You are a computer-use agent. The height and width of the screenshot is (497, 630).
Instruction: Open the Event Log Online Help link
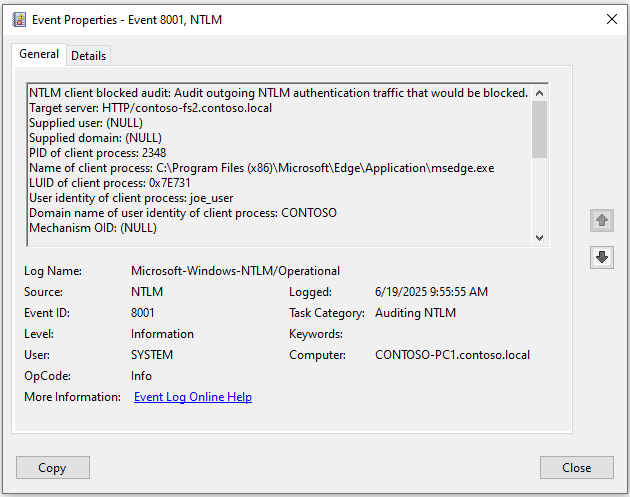[x=193, y=397]
